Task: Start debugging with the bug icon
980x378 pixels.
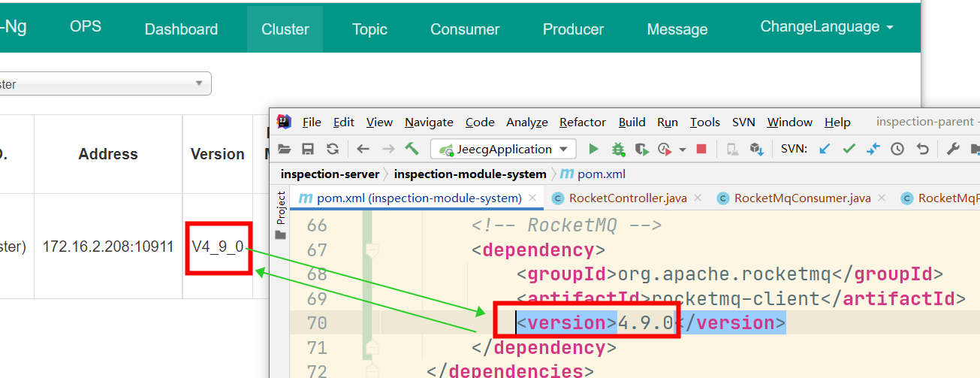Action: coord(618,149)
